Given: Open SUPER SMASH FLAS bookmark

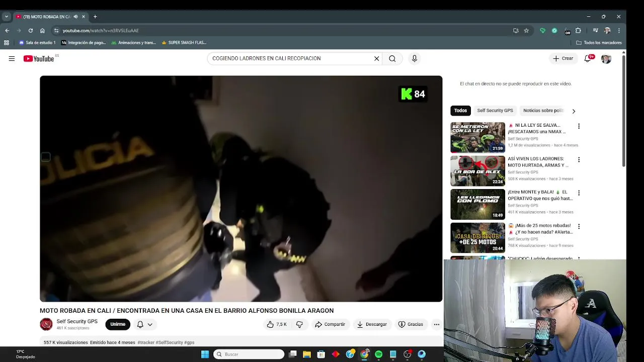Looking at the screenshot, I should 184,43.
